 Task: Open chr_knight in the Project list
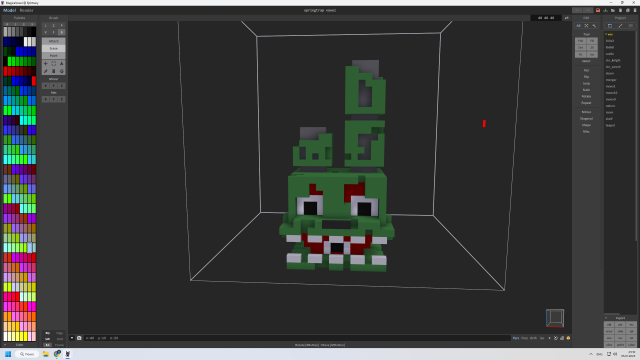tap(613, 60)
